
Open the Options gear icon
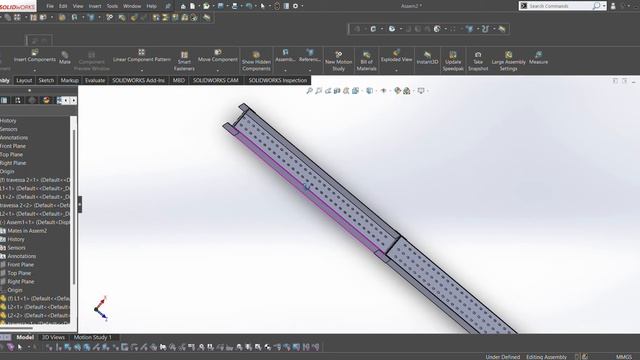[296, 6]
